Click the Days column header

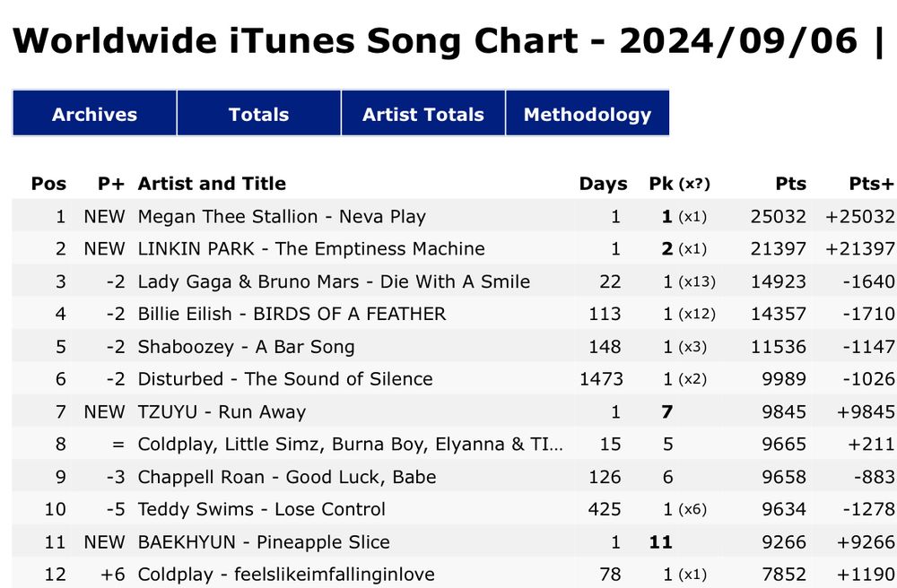(x=603, y=184)
